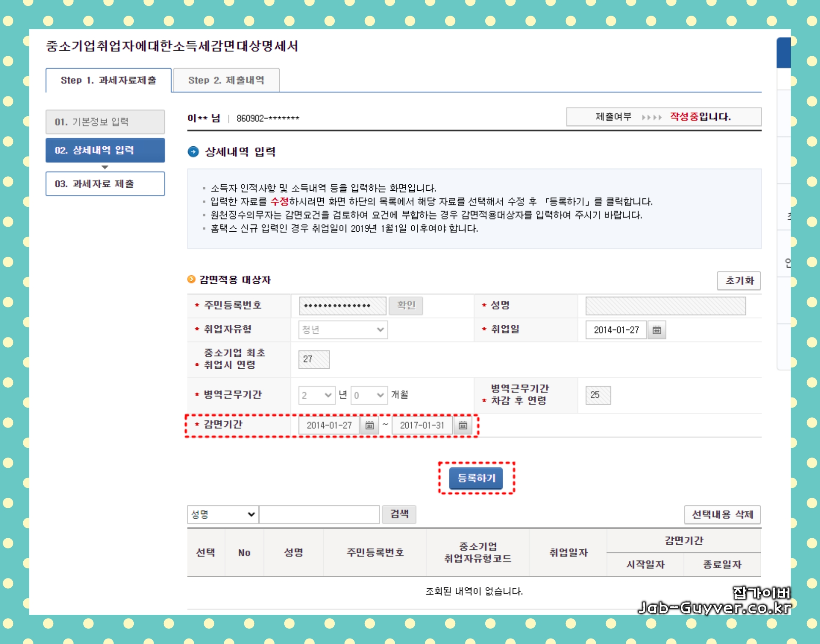Open calendar picker for 취업일 date
Screen dimensions: 820x644
pyautogui.click(x=656, y=330)
